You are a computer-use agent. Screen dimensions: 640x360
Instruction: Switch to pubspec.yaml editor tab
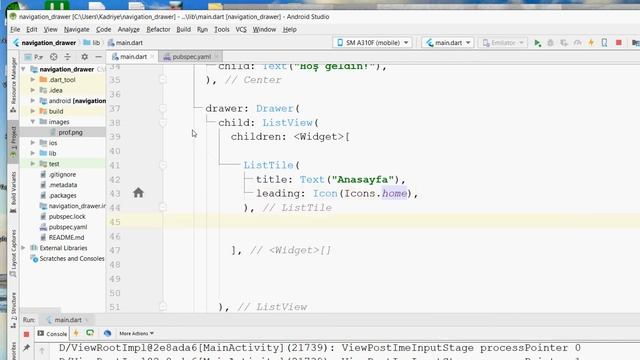coord(191,57)
